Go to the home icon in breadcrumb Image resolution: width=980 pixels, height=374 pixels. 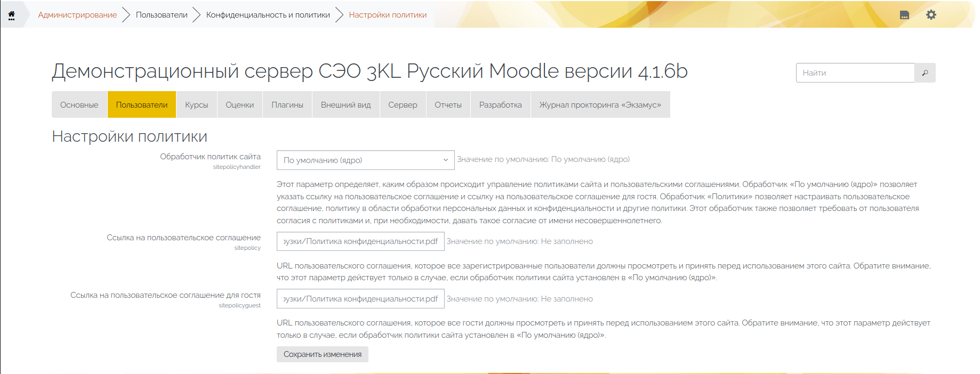click(x=11, y=15)
